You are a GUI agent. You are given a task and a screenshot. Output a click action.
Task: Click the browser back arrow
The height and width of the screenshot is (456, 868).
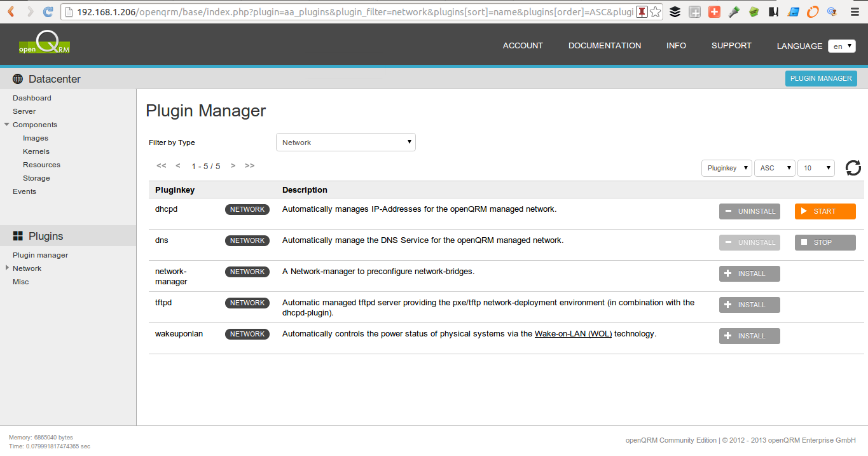(11, 11)
